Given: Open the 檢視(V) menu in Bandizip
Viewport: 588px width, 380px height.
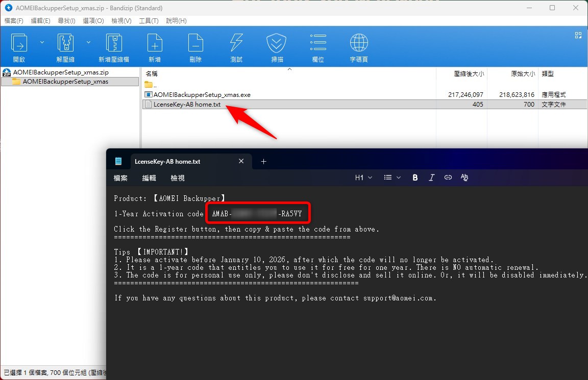Looking at the screenshot, I should coord(121,20).
